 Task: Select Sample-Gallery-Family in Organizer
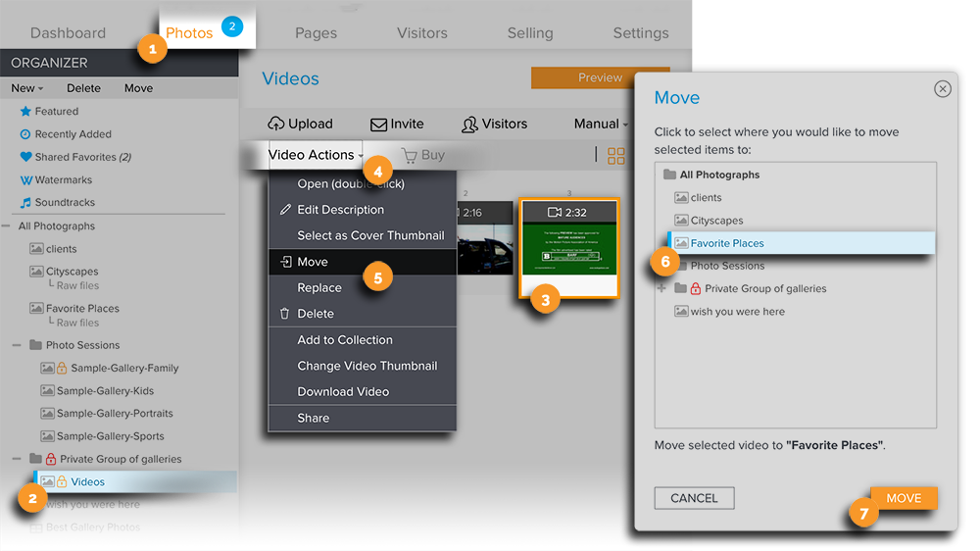(x=124, y=369)
